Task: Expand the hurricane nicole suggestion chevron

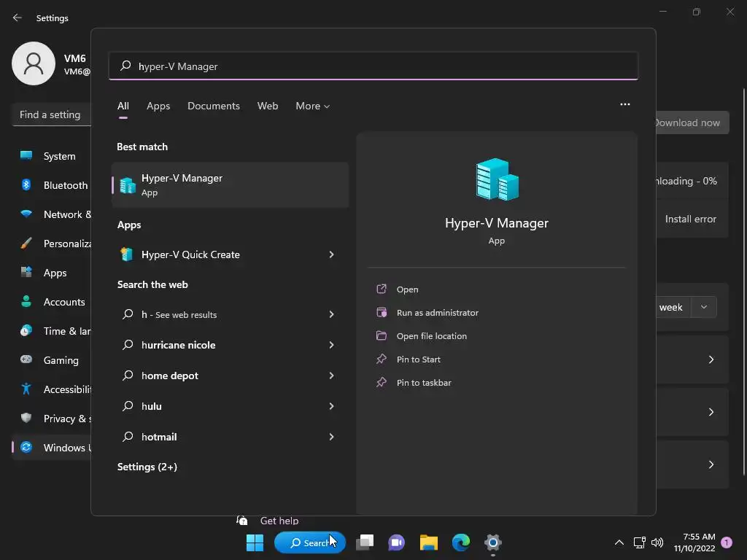Action: 332,345
